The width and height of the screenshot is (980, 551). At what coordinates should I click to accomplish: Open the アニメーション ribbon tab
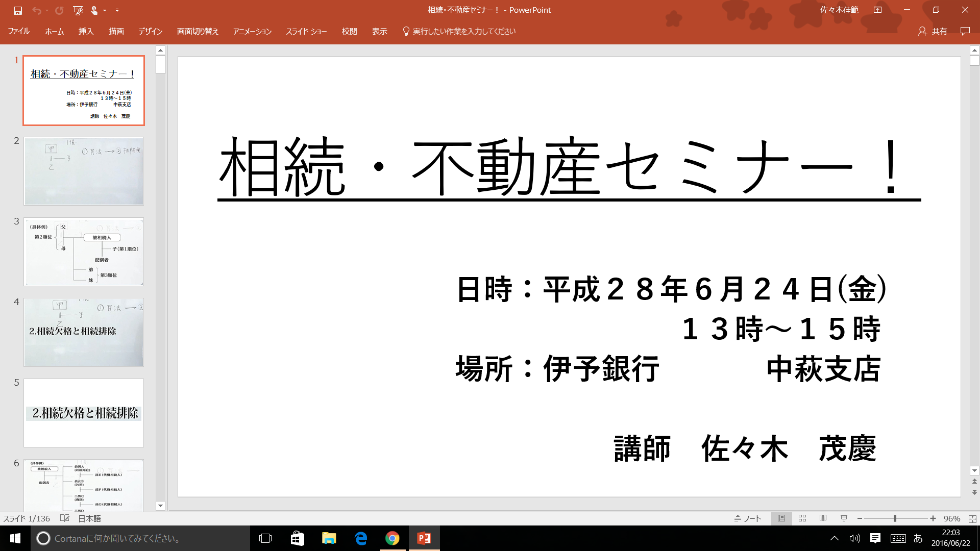[252, 31]
